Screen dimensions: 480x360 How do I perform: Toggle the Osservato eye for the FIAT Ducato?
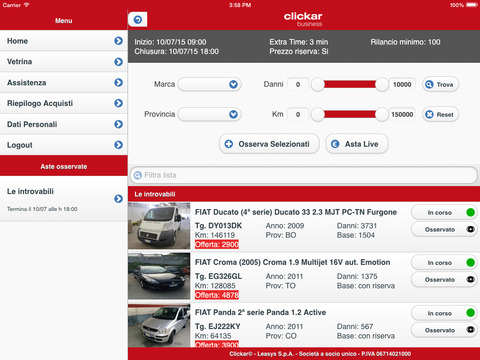tap(470, 229)
